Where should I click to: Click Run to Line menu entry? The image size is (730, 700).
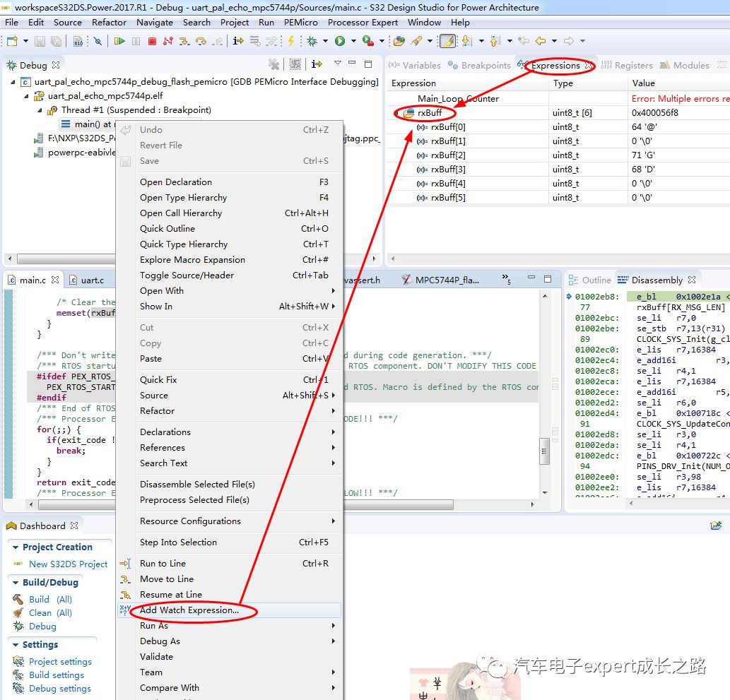coord(230,564)
